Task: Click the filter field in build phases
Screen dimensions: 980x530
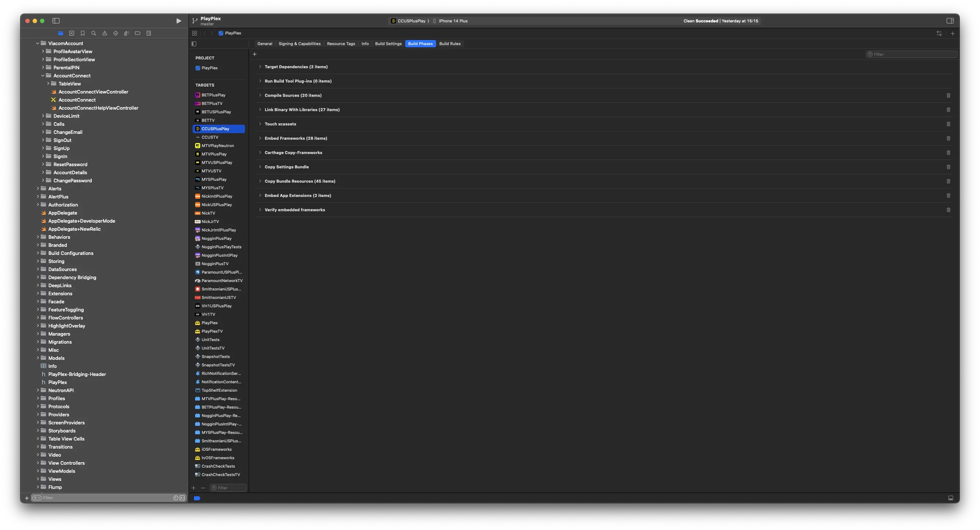Action: pyautogui.click(x=911, y=54)
